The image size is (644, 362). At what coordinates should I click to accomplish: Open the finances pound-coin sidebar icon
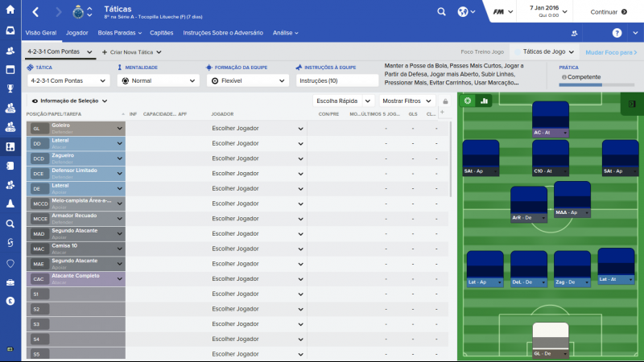pyautogui.click(x=10, y=300)
